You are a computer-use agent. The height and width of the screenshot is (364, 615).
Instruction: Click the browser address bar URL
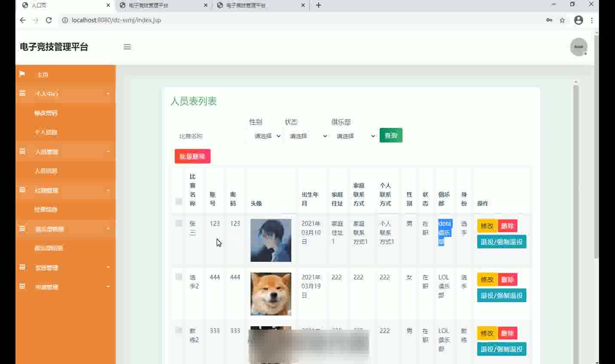(116, 20)
